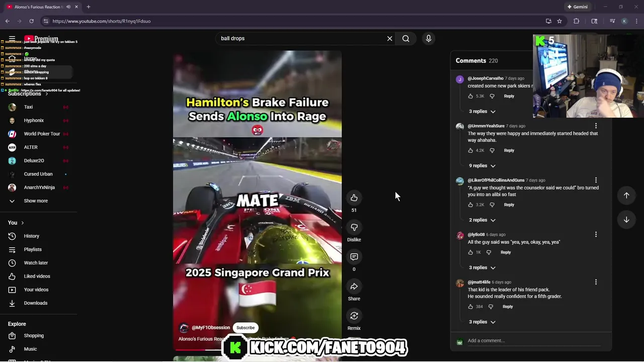This screenshot has width=644, height=362.
Task: Start voice search with the microphone icon
Action: [429, 38]
